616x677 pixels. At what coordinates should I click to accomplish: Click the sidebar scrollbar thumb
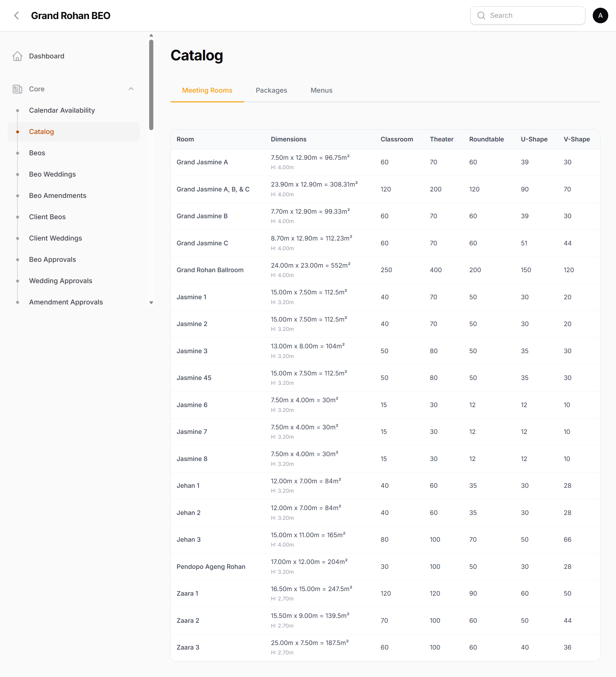151,85
